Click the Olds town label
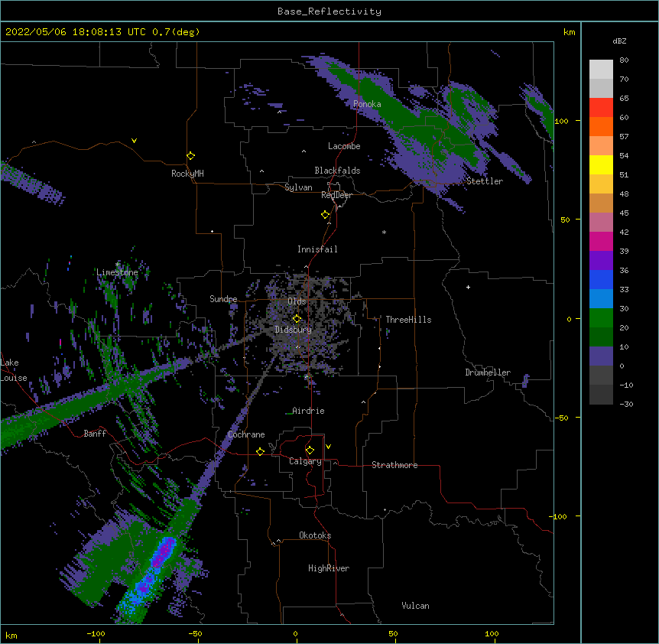 tap(297, 301)
